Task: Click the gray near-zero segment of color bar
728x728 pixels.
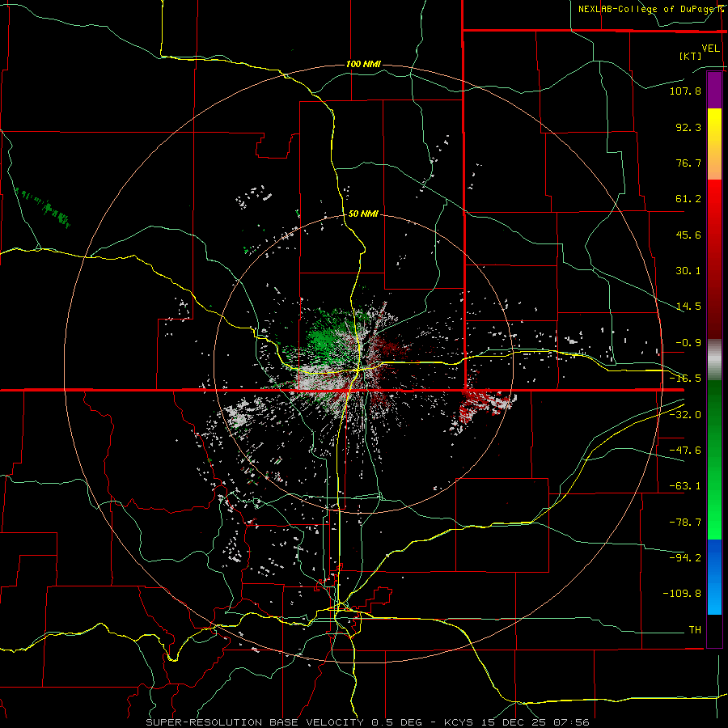Action: pyautogui.click(x=714, y=359)
